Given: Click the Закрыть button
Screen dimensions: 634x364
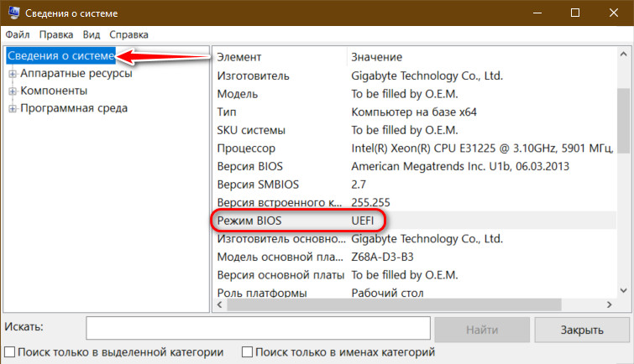Looking at the screenshot, I should (x=582, y=330).
